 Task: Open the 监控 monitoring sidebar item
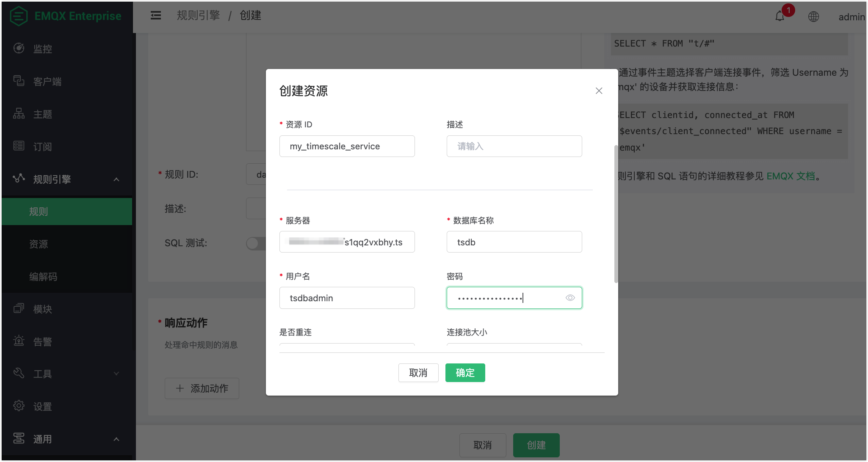point(42,49)
